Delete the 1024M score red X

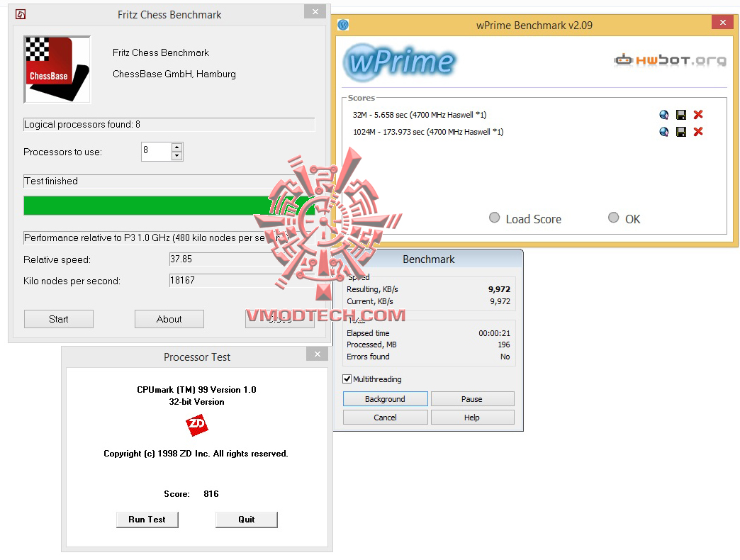tap(698, 132)
